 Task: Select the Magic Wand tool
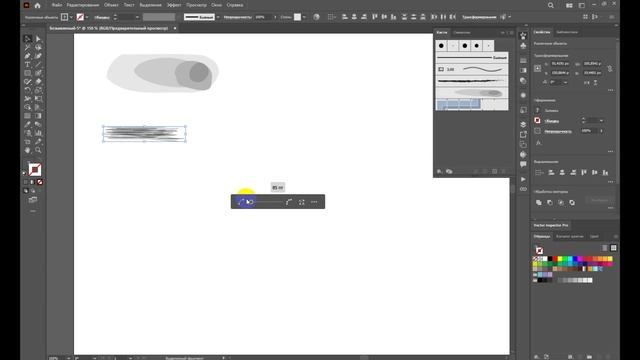[x=27, y=47]
